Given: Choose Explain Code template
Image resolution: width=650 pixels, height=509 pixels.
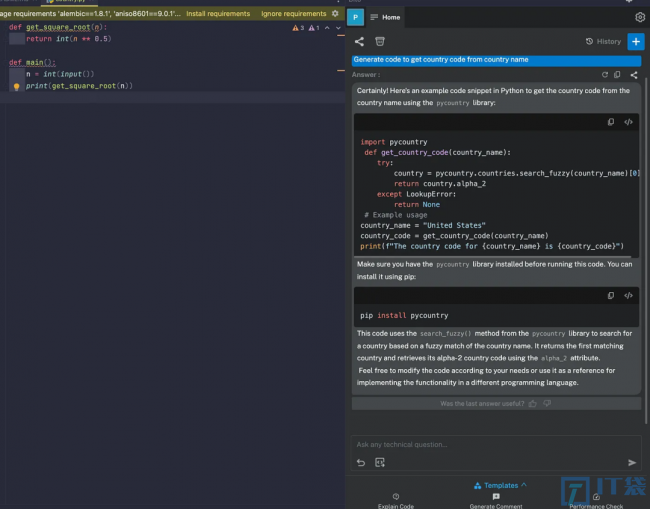Looking at the screenshot, I should pos(396,501).
